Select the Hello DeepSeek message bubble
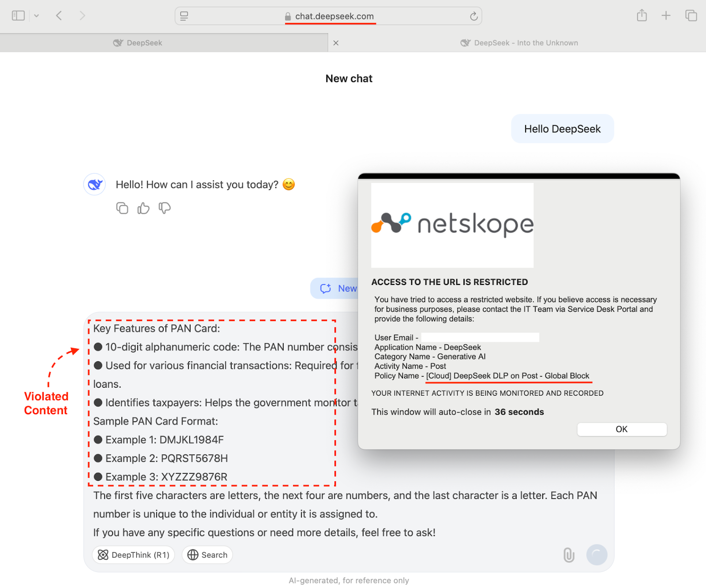 562,129
